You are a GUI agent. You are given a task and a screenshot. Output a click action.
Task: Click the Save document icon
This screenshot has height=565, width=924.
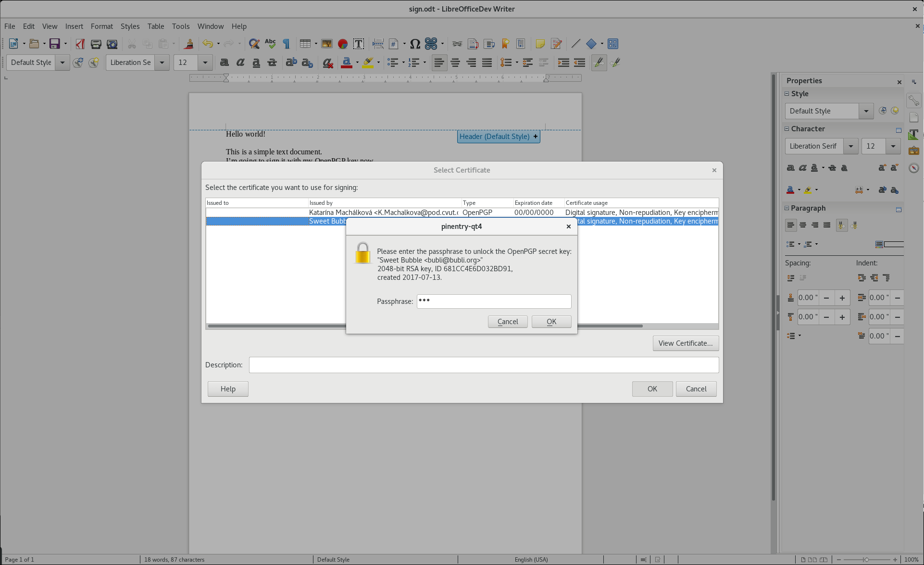pos(55,44)
